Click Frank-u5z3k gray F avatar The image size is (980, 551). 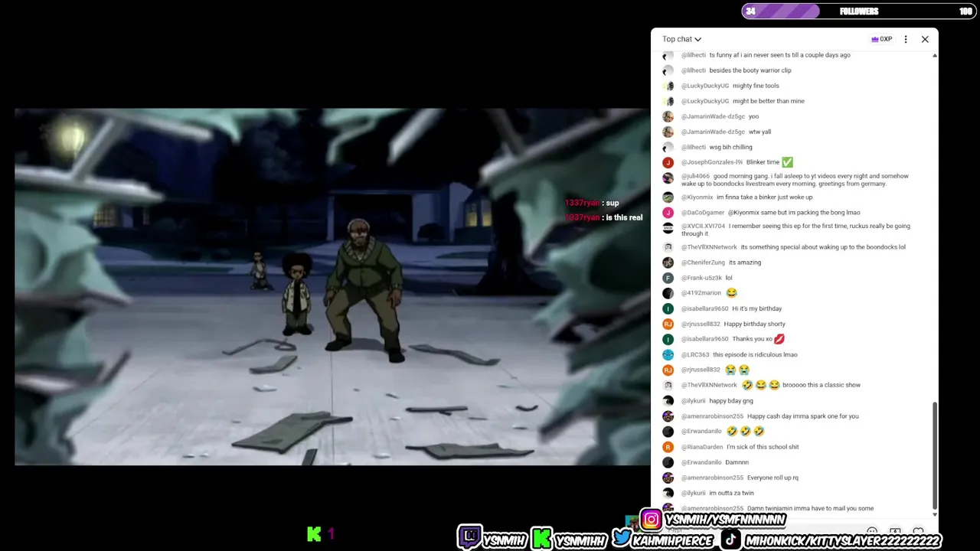(668, 278)
